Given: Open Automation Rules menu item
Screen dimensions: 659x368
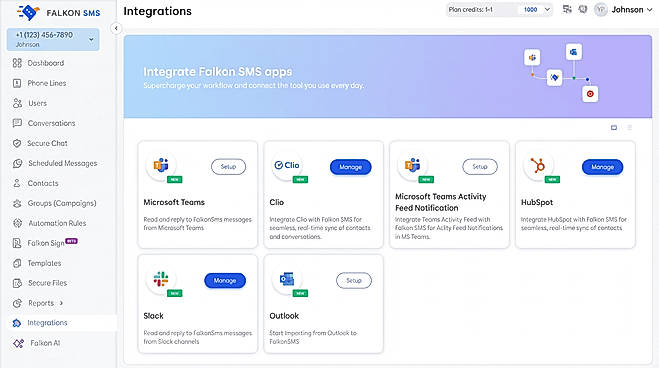Looking at the screenshot, I should click(x=57, y=223).
